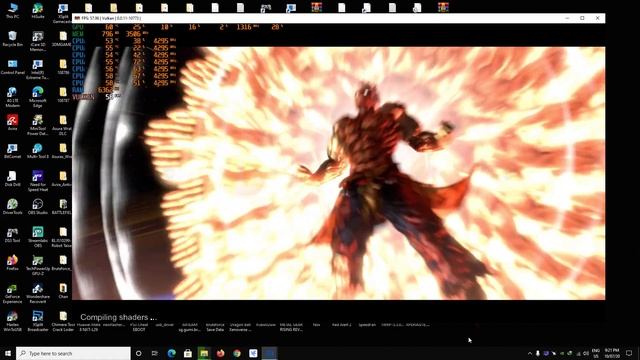Open Firefox desktop shortcut
Image resolution: width=640 pixels, height=360 pixels.
pyautogui.click(x=12, y=263)
